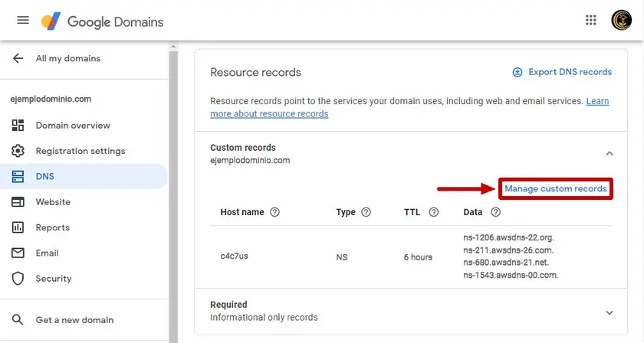Screen dimensions: 644x343
Task: Click Manage custom records link
Action: pyautogui.click(x=556, y=189)
